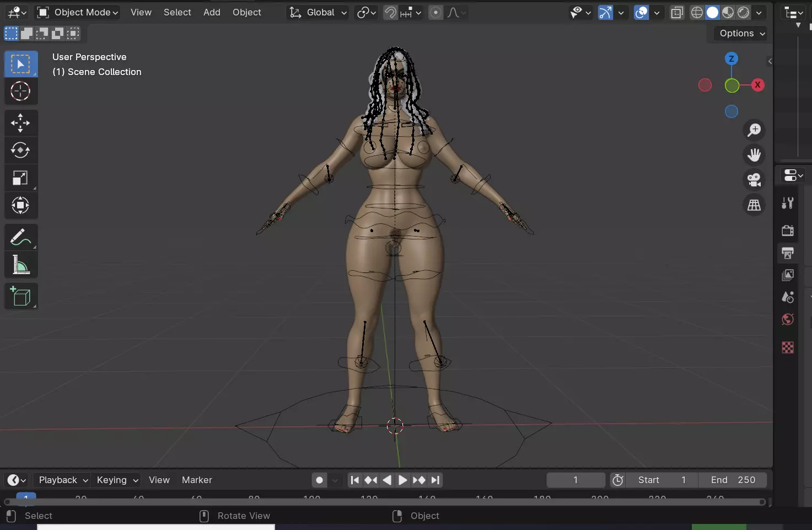Open the Keying menu
812x530 pixels.
(x=116, y=480)
